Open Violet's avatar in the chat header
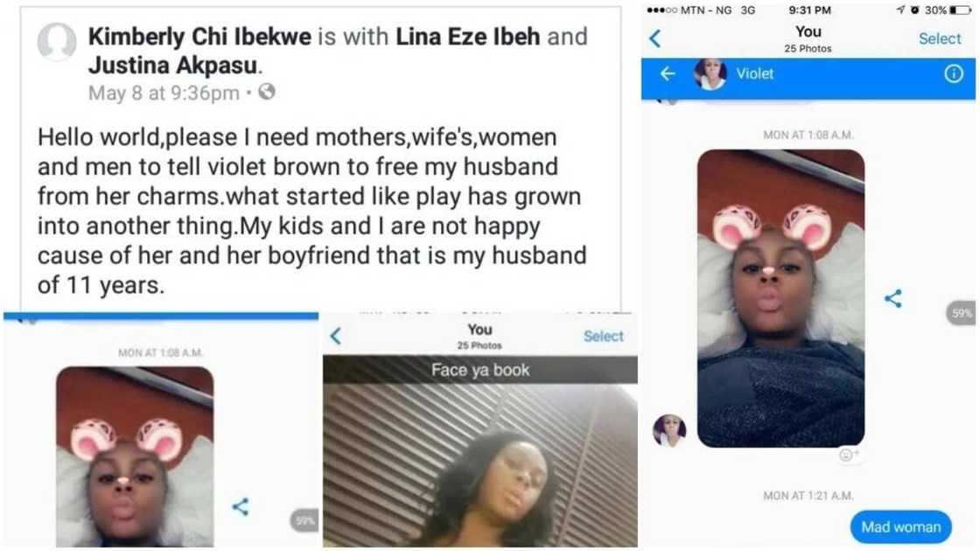Image resolution: width=980 pixels, height=551 pixels. point(710,73)
